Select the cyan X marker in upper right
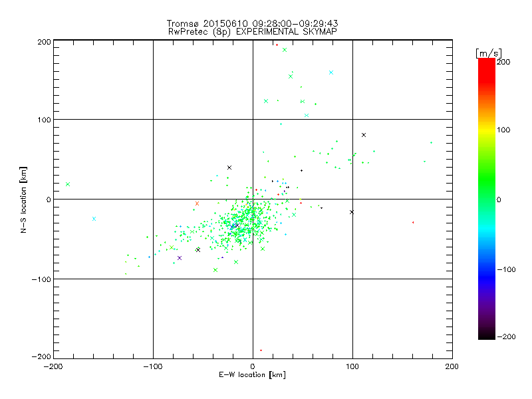This screenshot has height=399, width=532. point(331,72)
